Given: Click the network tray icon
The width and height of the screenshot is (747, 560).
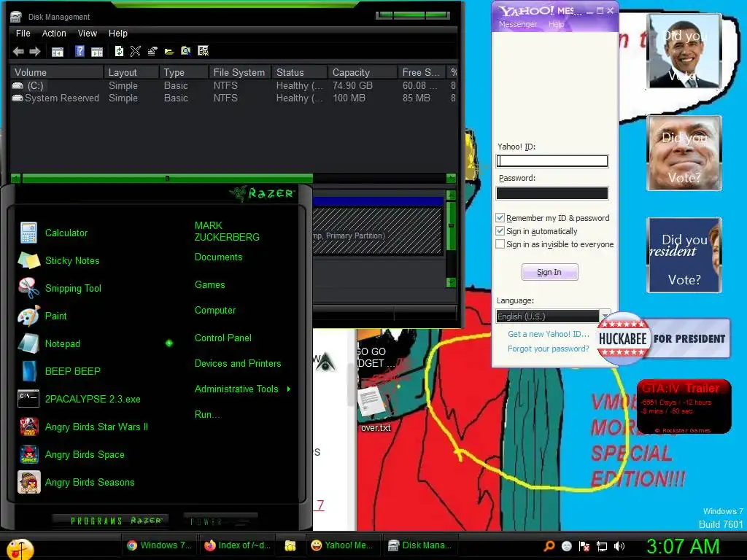Looking at the screenshot, I should pos(602,546).
